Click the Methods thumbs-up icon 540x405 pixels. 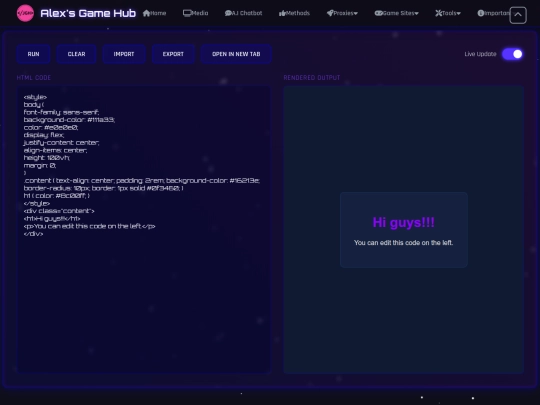point(282,13)
